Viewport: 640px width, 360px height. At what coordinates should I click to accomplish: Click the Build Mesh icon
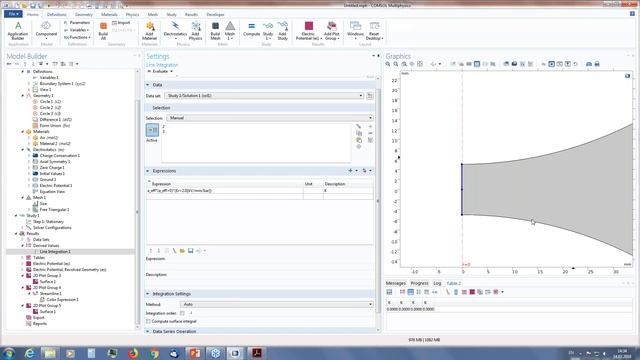(x=215, y=31)
